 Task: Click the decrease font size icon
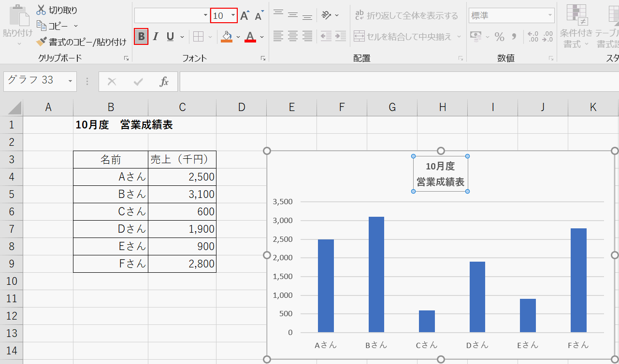259,16
